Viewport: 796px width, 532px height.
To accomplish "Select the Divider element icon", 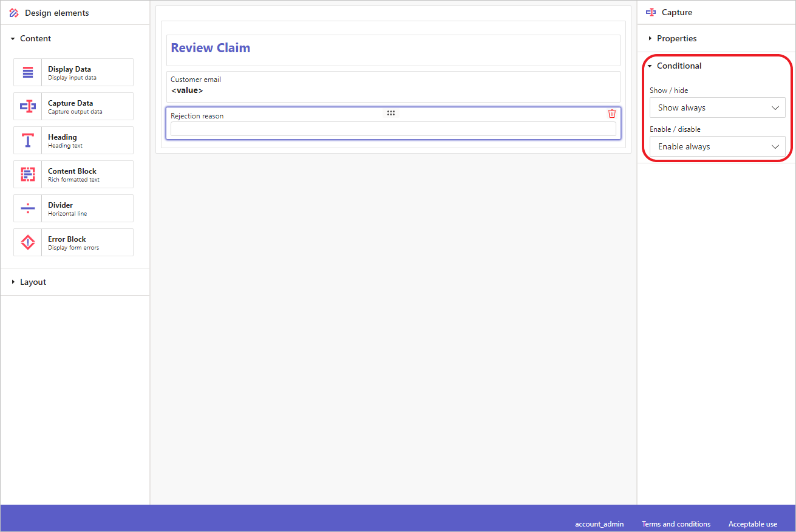I will [x=28, y=208].
